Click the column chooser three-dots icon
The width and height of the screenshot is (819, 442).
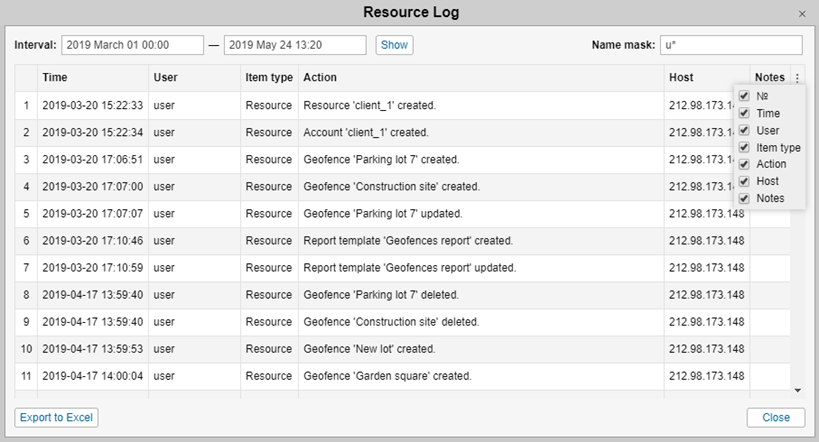point(797,78)
